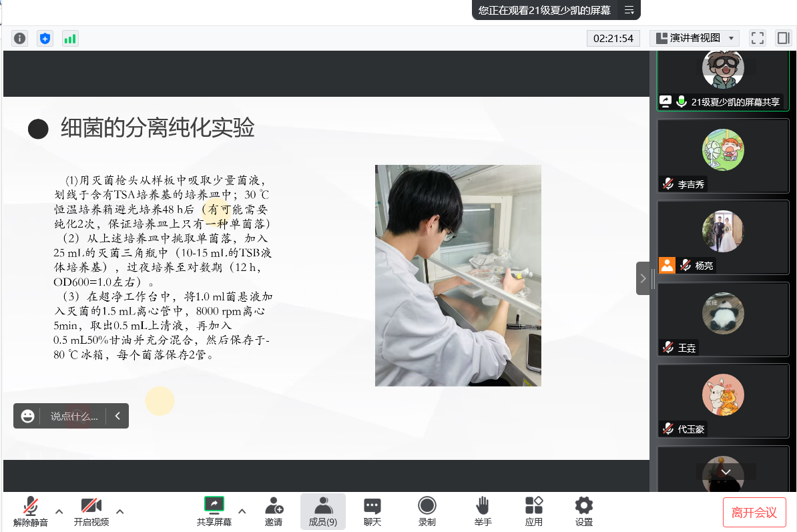Viewport: 797px width, 532px height.
Task: Check network quality green bars icon
Action: pos(70,39)
